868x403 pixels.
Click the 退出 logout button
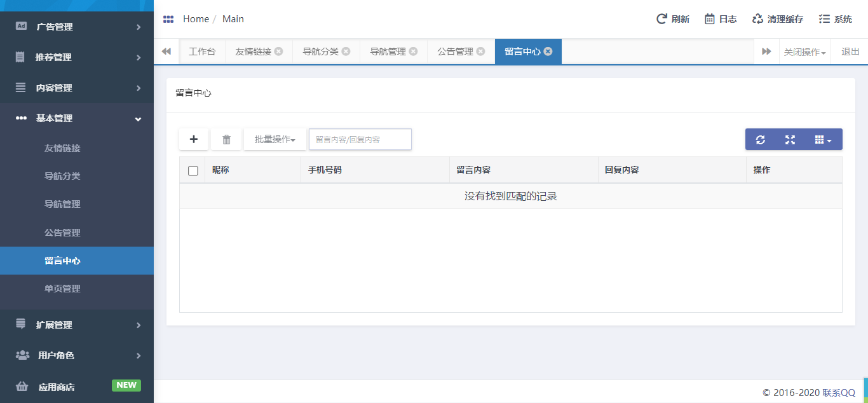tap(850, 51)
